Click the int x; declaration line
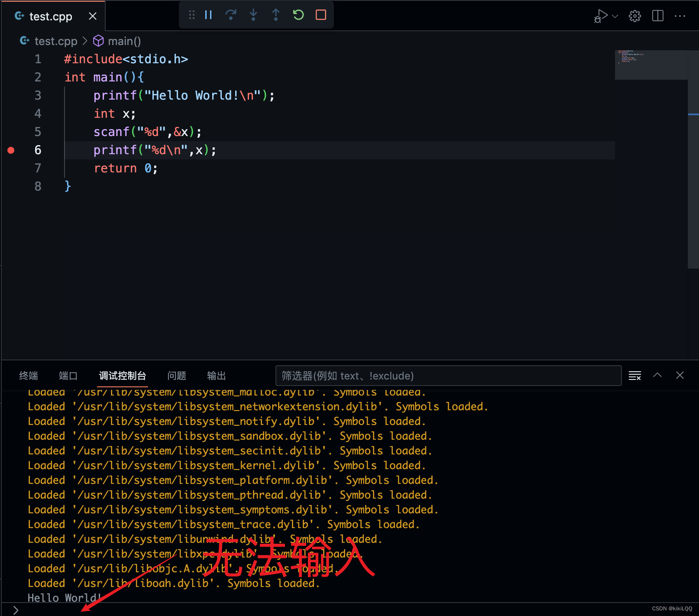699x616 pixels. 115,114
